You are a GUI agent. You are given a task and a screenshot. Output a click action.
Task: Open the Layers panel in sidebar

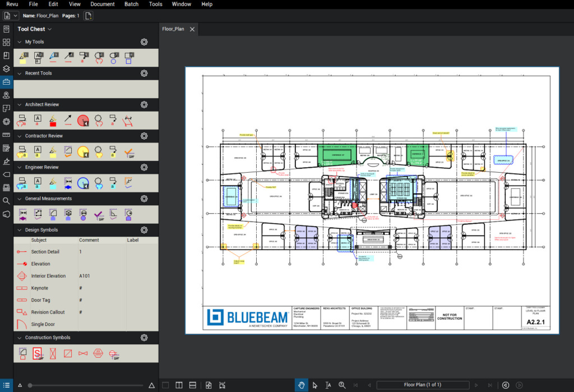click(6, 69)
